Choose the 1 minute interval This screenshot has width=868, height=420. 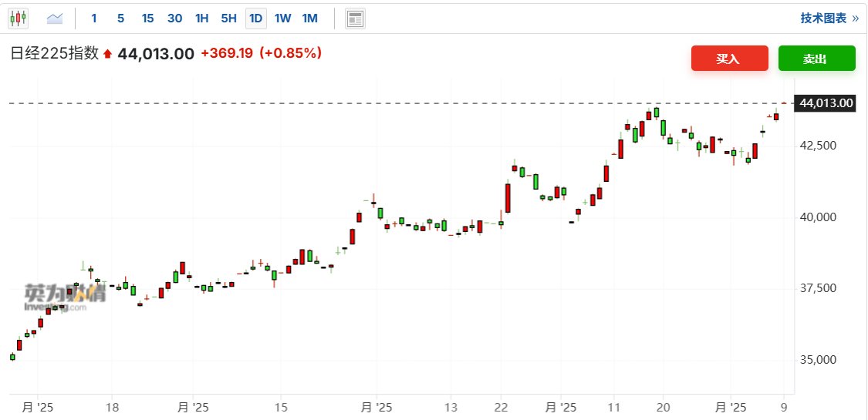click(94, 18)
